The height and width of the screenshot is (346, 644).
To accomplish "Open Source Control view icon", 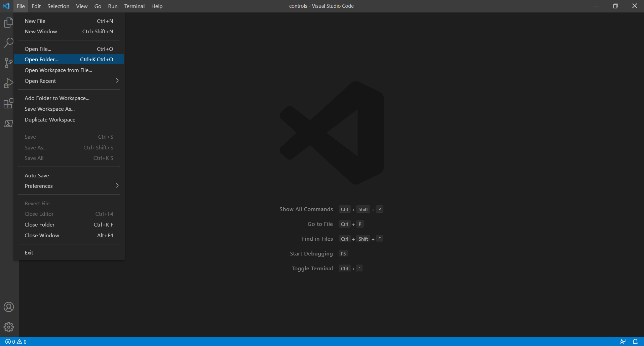I will (8, 63).
